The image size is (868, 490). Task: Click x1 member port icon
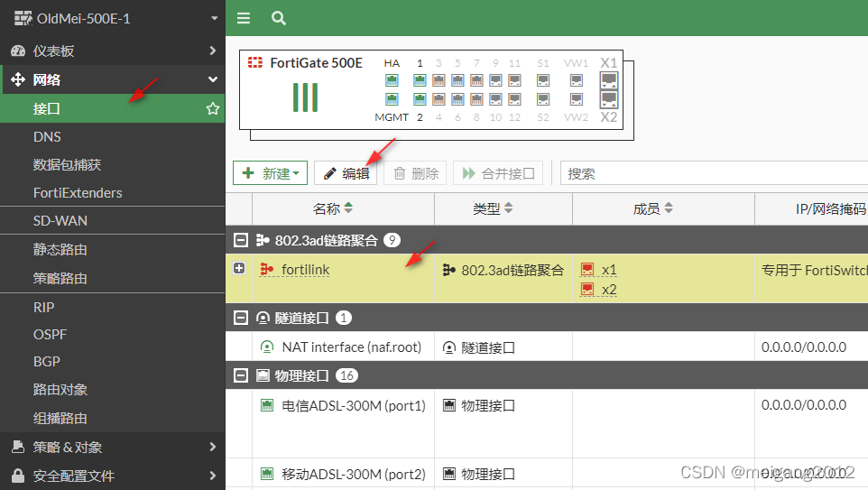click(587, 270)
